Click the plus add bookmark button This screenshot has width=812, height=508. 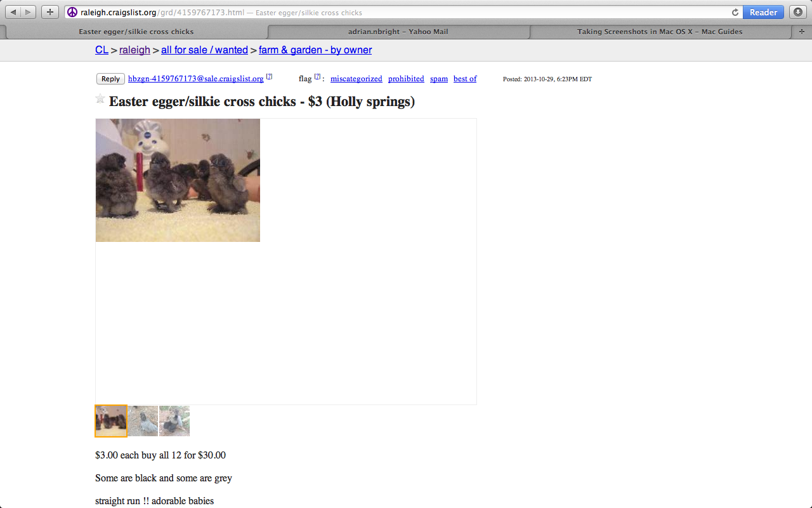tap(50, 12)
